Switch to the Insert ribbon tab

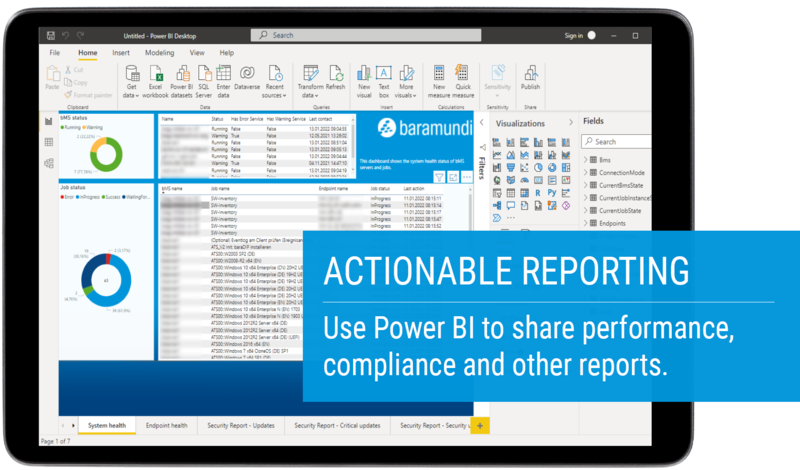click(121, 53)
